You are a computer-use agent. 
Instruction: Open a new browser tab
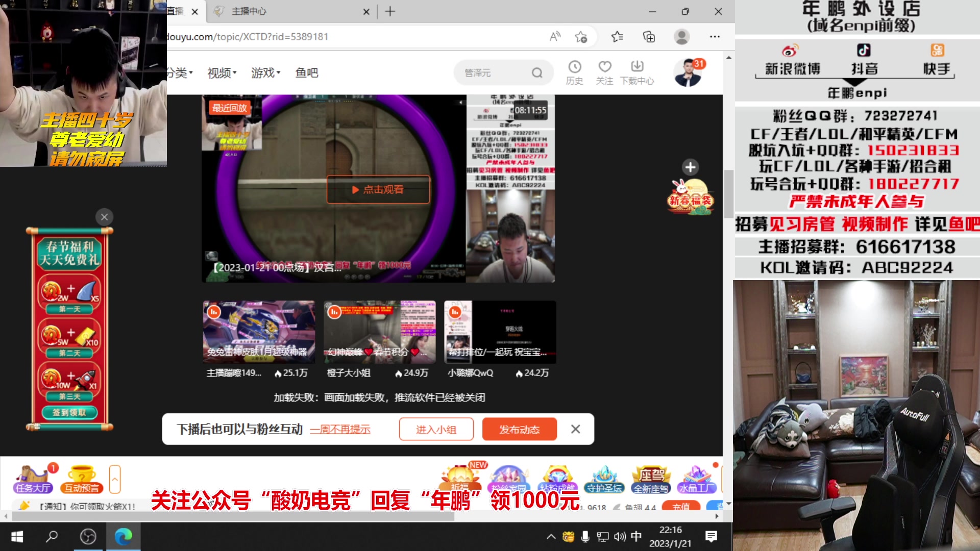(390, 11)
